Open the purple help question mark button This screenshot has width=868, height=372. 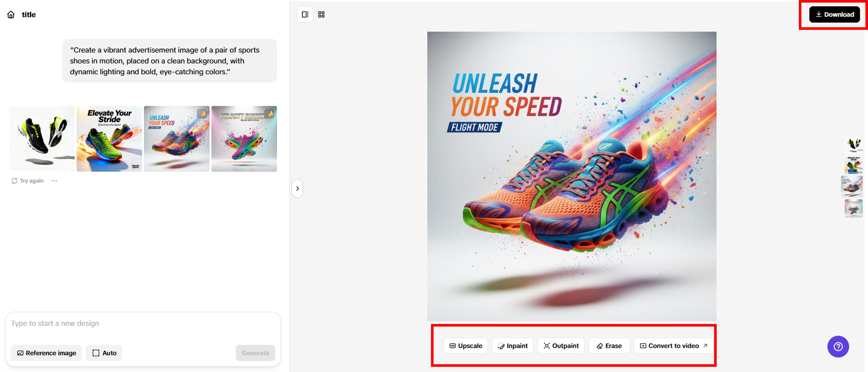coord(838,346)
